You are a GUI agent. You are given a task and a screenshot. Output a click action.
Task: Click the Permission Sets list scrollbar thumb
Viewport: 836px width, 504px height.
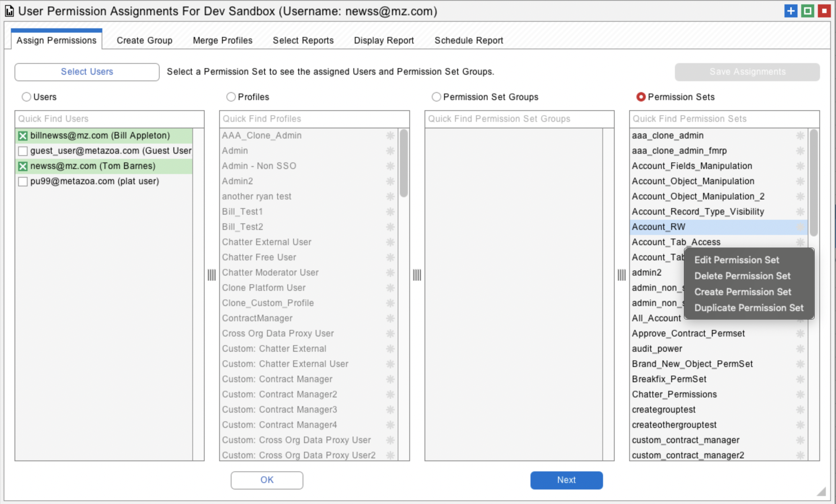coord(814,182)
